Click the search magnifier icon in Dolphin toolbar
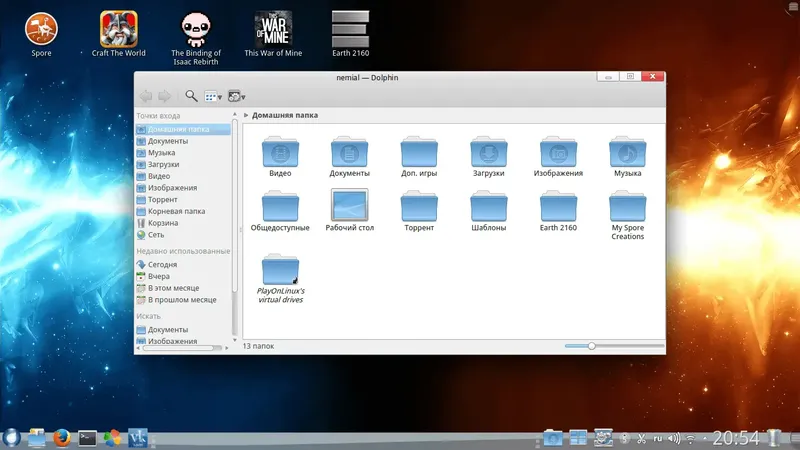The image size is (800, 450). coord(191,96)
